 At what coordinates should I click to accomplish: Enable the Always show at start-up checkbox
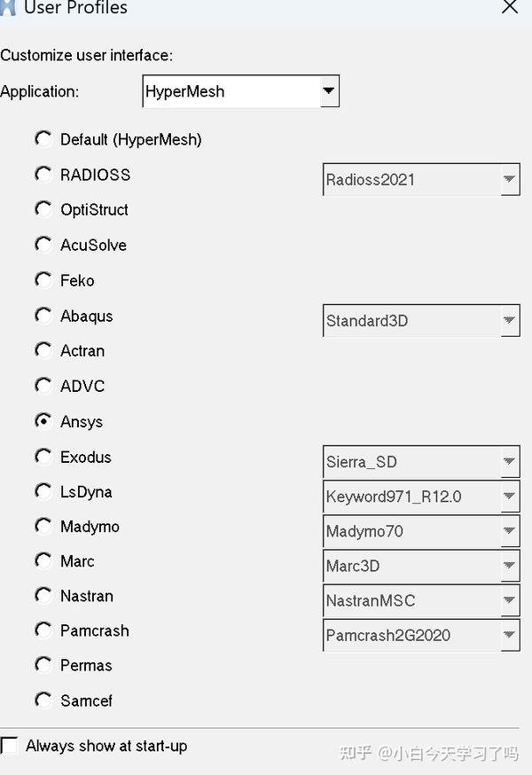coord(9,746)
